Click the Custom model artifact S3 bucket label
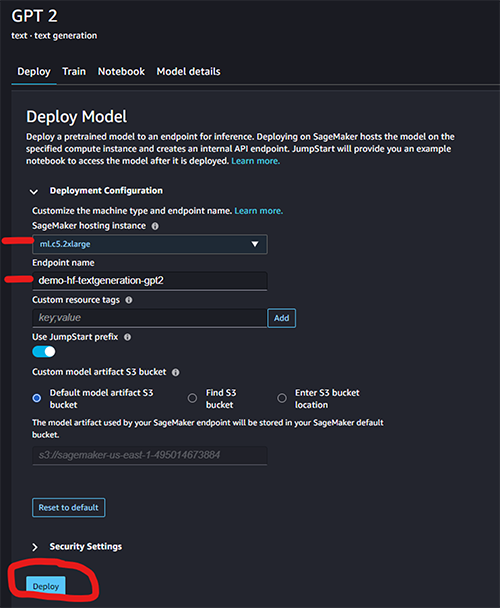Image resolution: width=500 pixels, height=608 pixels. click(x=99, y=372)
